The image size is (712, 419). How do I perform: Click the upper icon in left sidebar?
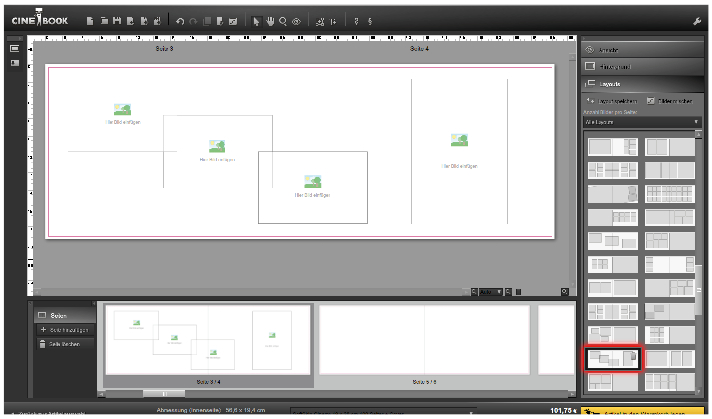[x=15, y=49]
